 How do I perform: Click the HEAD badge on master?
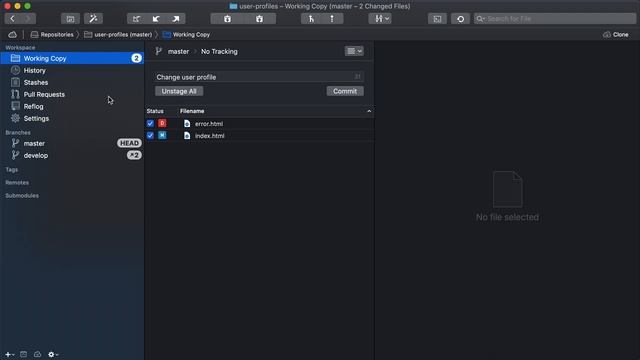tap(129, 143)
